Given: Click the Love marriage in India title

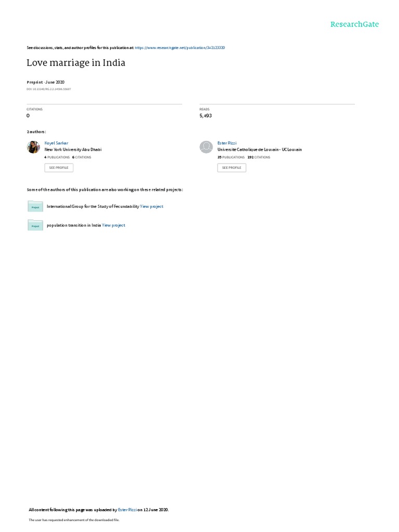Looking at the screenshot, I should click(x=76, y=63).
